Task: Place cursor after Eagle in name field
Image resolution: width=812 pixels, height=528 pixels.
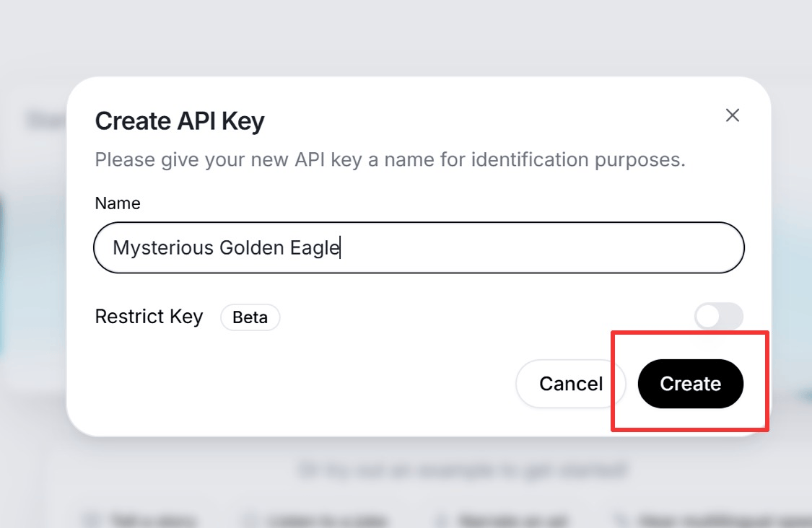Action: (x=340, y=248)
